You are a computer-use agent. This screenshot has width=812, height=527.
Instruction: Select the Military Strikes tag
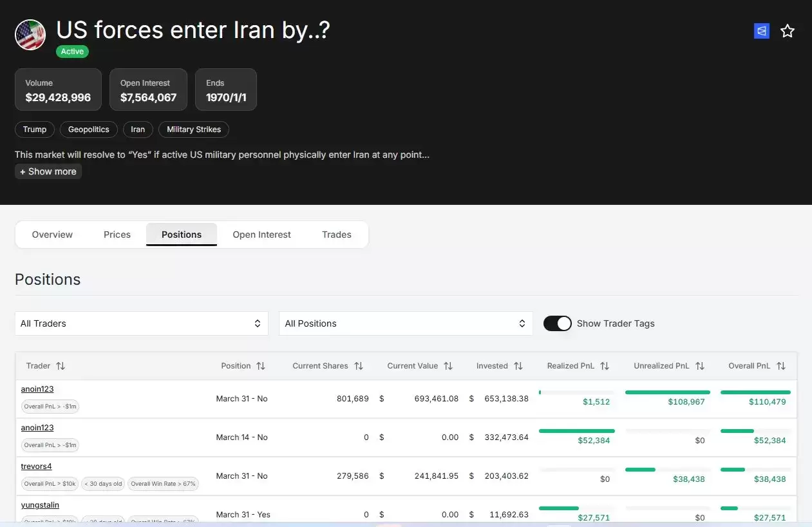coord(194,129)
